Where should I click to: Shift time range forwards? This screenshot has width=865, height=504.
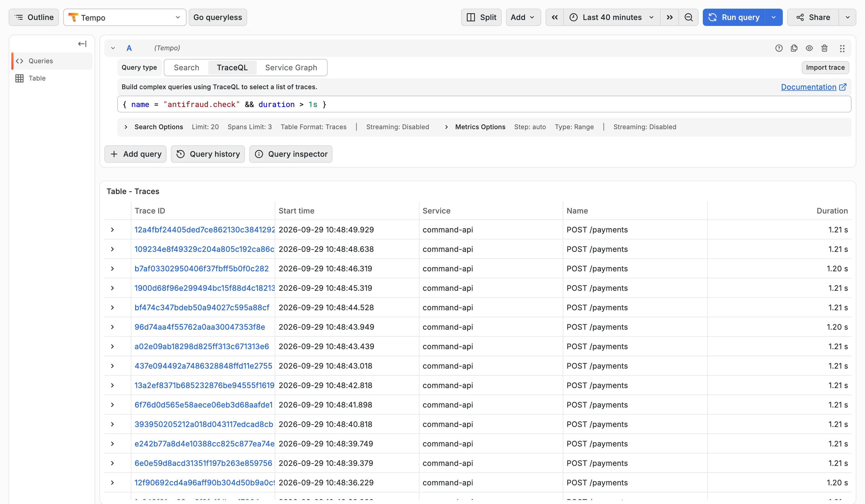coord(669,17)
